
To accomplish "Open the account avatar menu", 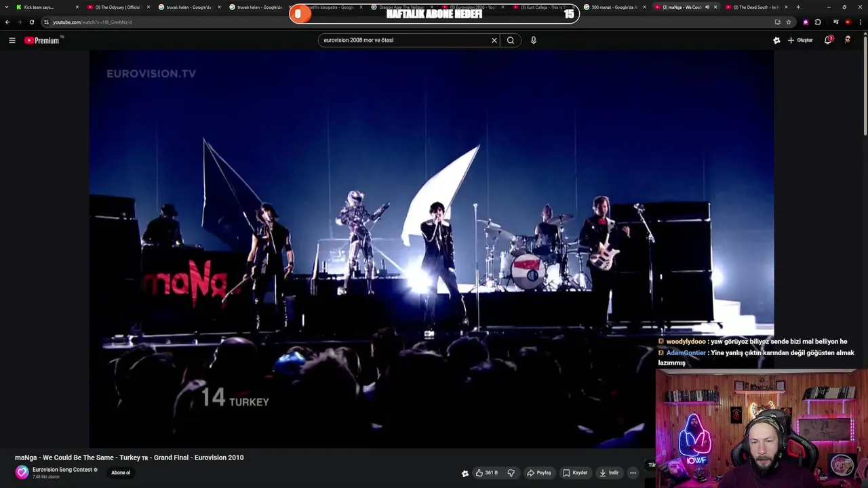I will (x=848, y=40).
